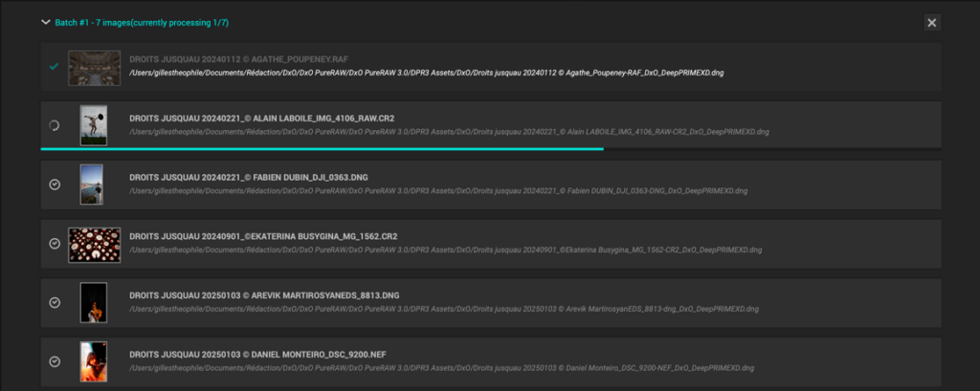Close the batch processing panel
Screen dimensions: 980x391
coord(932,23)
